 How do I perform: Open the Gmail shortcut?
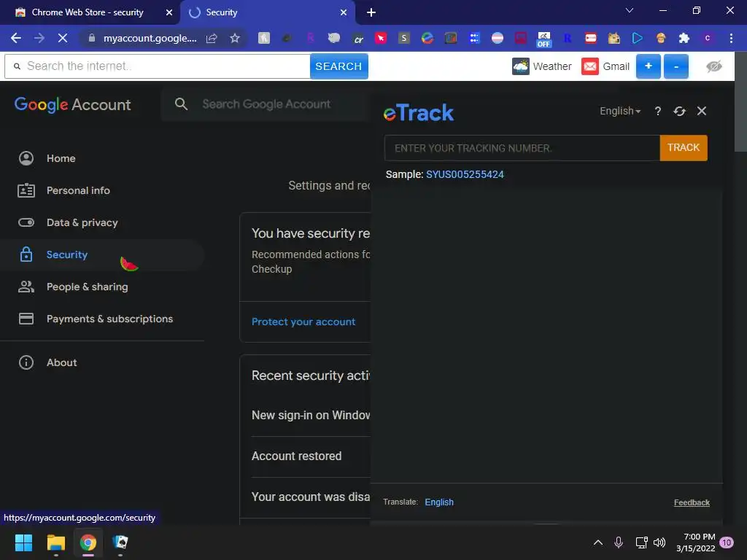(x=605, y=66)
